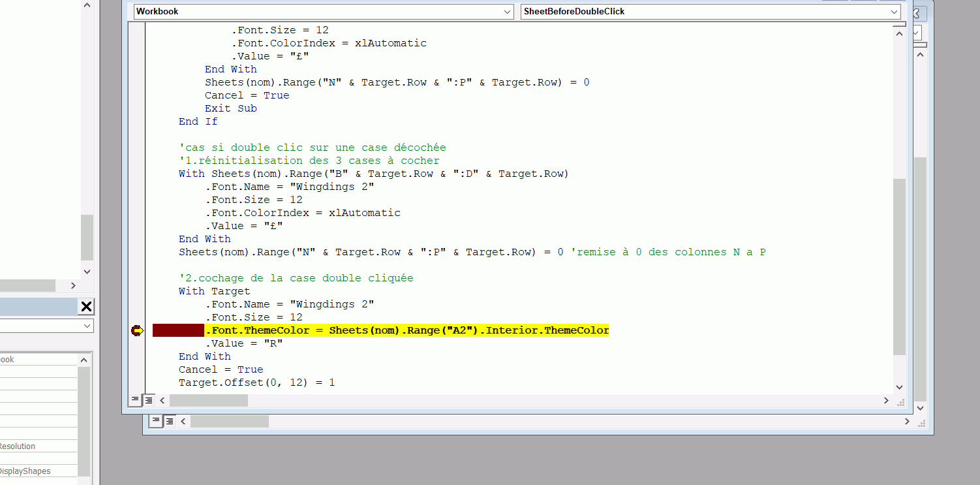The image size is (980, 485).
Task: Click the highlighted .Font.ThemeColor code line
Action: click(x=407, y=330)
